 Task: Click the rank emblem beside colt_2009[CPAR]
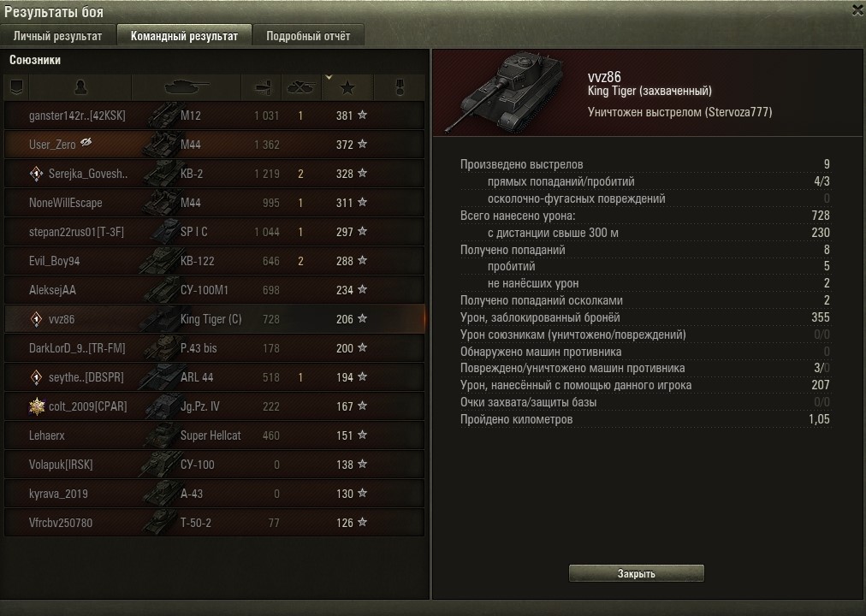click(37, 406)
